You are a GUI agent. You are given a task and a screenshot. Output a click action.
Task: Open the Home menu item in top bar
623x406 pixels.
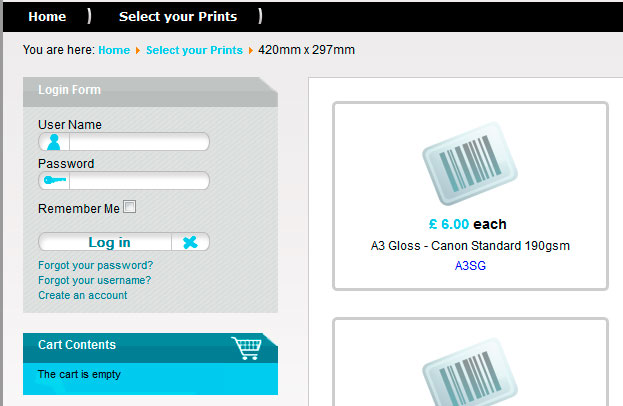[47, 17]
